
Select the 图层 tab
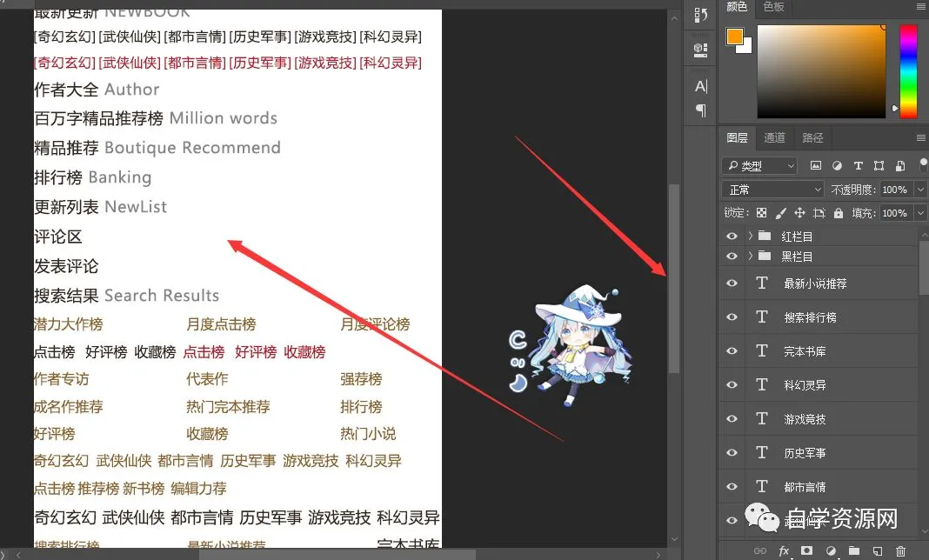pyautogui.click(x=737, y=137)
